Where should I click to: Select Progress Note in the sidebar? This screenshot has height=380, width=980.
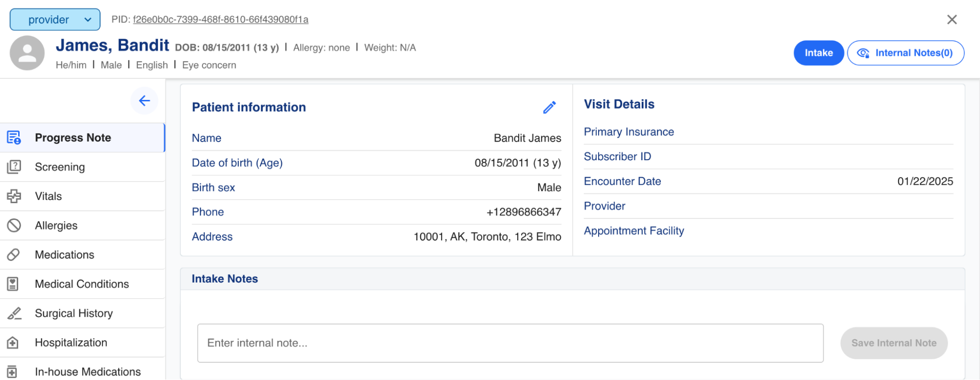coord(73,138)
